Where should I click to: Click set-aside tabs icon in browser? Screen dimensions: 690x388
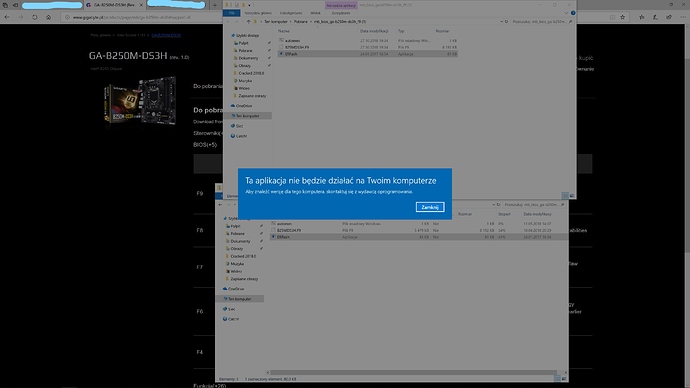pos(15,5)
